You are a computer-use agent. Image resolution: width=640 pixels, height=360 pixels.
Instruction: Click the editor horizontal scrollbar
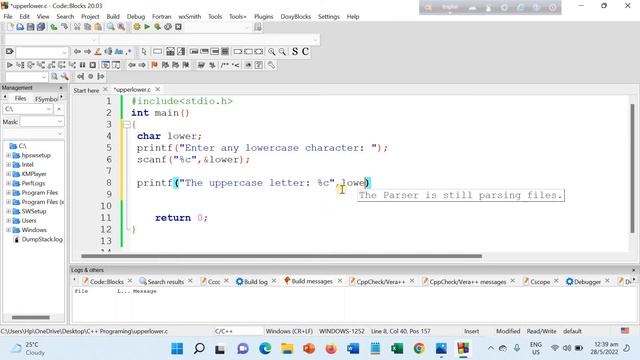point(282,256)
